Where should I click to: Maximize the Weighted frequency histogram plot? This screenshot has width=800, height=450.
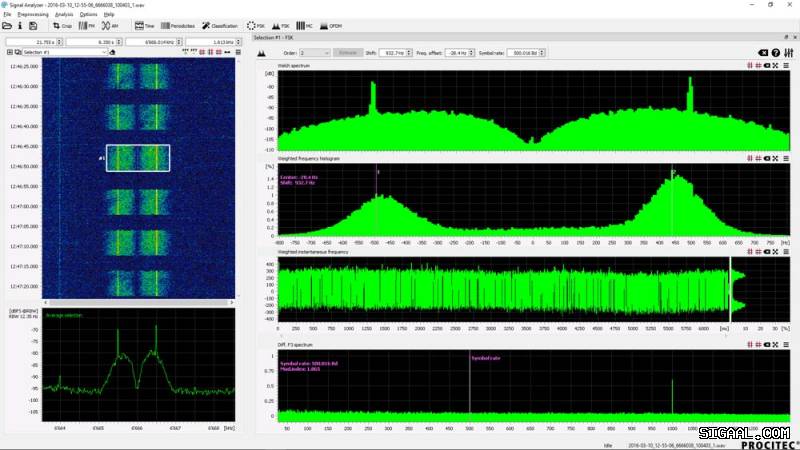pos(776,159)
